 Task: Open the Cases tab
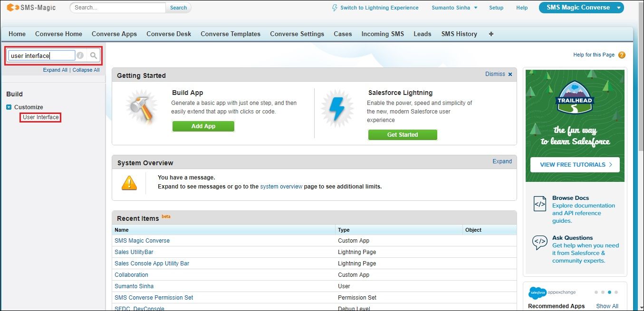pos(343,34)
